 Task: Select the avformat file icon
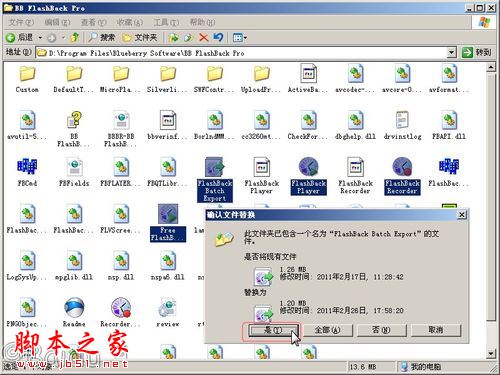coord(449,74)
